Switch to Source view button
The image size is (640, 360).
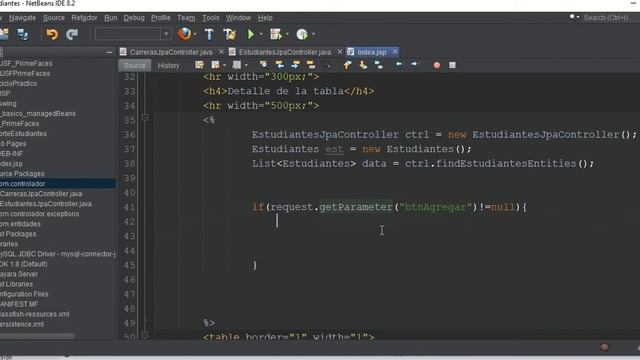point(135,65)
